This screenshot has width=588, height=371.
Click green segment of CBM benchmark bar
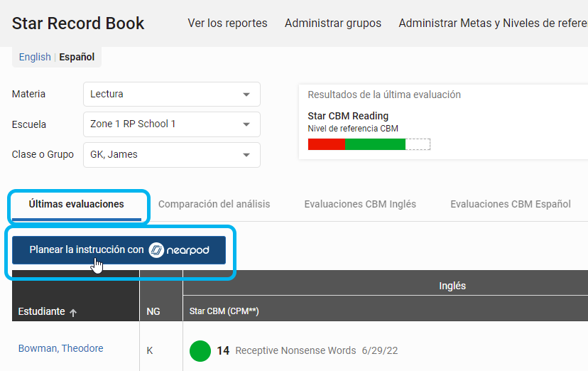[375, 144]
